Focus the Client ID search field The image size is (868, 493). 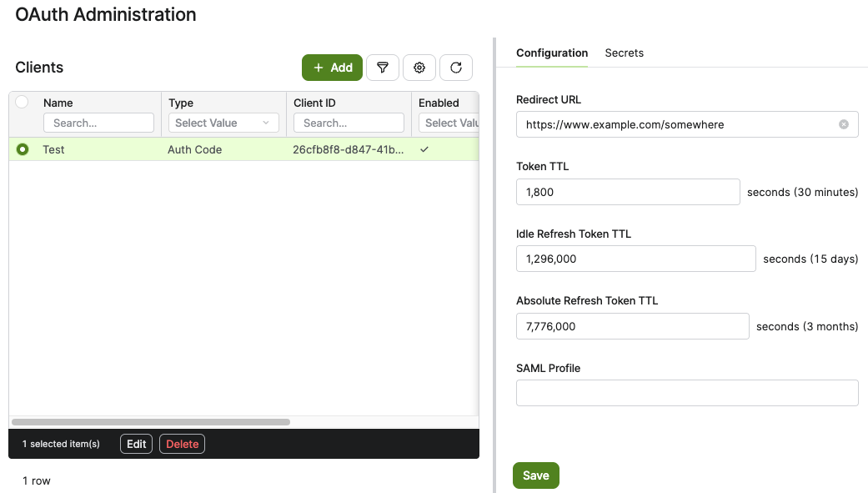point(349,123)
